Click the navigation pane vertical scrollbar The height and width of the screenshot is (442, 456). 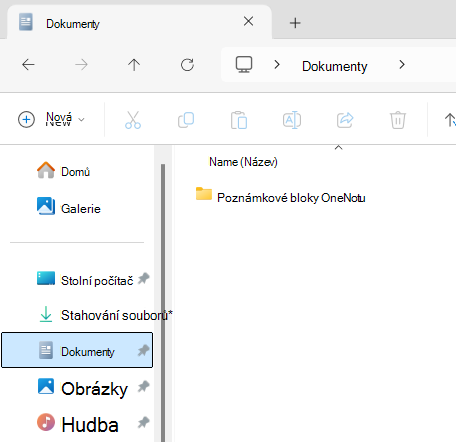coord(163,303)
